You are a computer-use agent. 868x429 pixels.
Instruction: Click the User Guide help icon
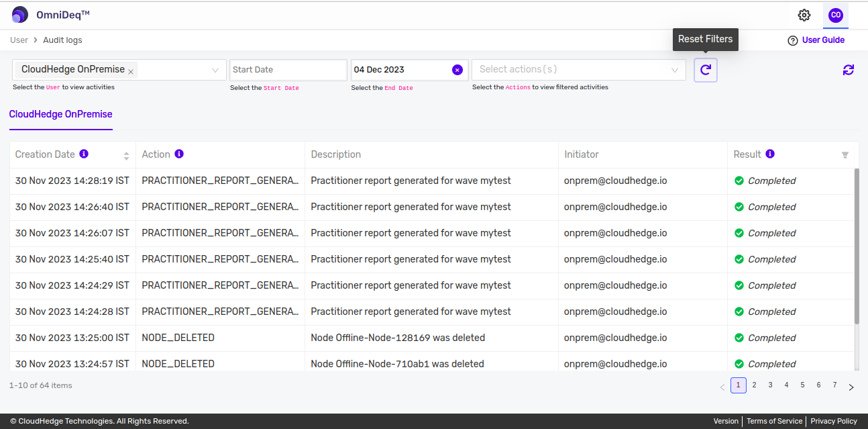pos(792,40)
